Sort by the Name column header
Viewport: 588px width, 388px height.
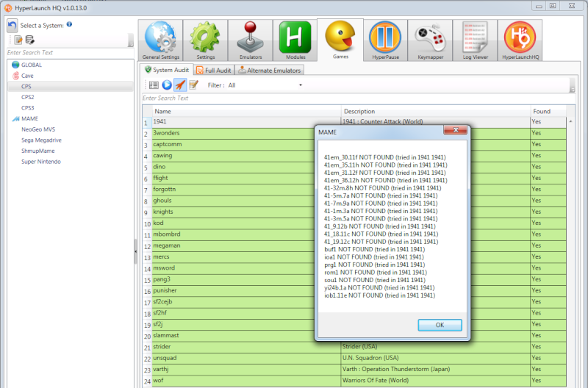click(x=246, y=112)
